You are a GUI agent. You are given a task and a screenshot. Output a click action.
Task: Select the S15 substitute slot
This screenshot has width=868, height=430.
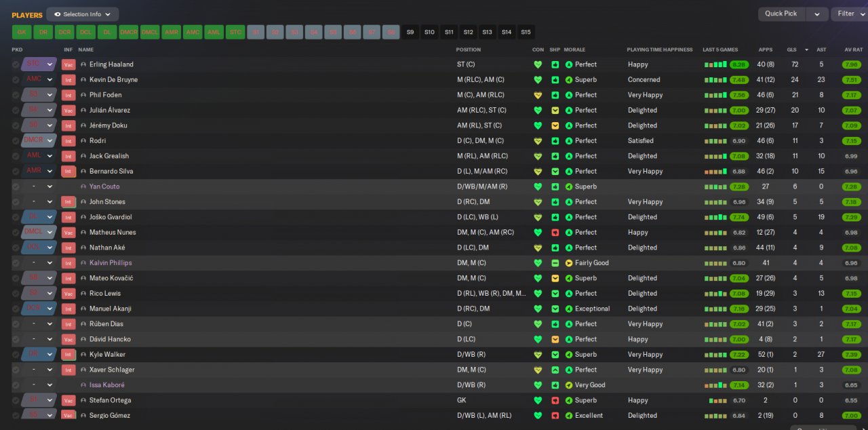(x=526, y=32)
